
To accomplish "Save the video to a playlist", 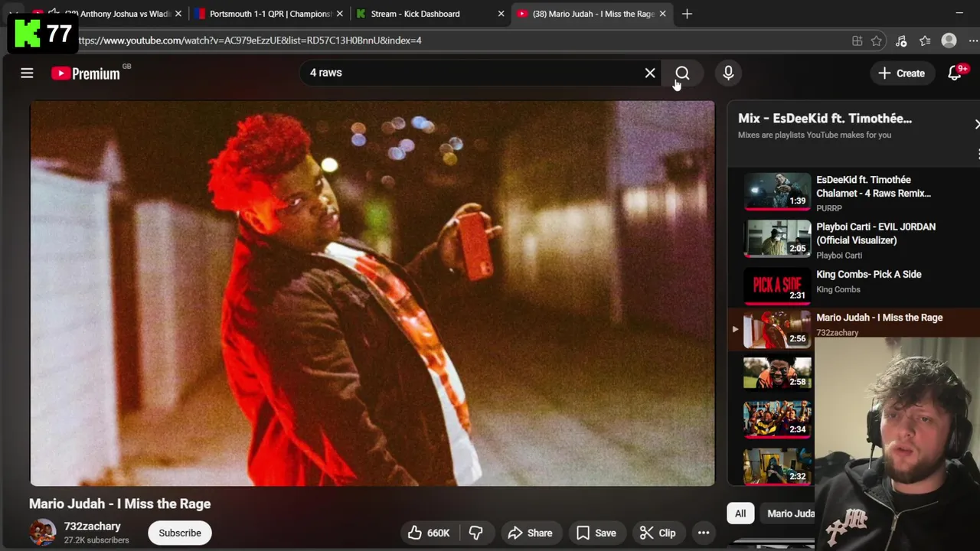I will coord(596,533).
